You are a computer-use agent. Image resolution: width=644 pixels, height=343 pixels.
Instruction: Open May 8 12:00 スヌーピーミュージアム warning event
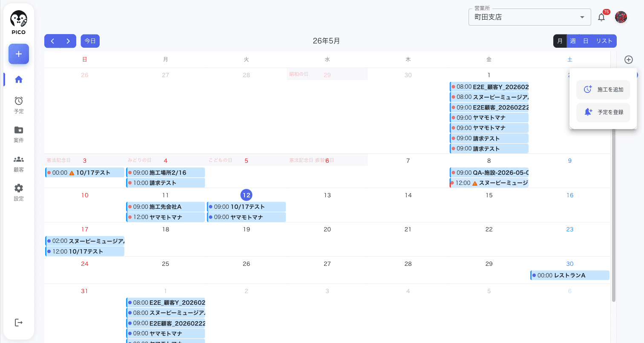coord(489,183)
